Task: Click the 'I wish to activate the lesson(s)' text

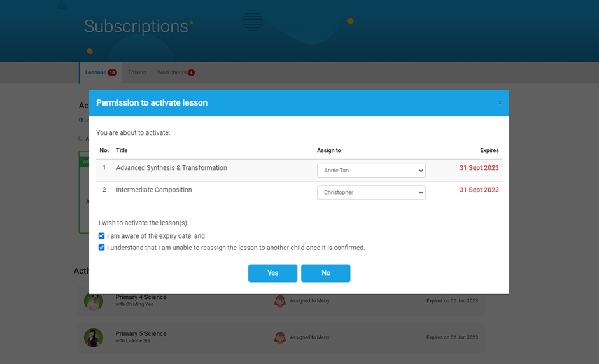Action: tap(144, 223)
